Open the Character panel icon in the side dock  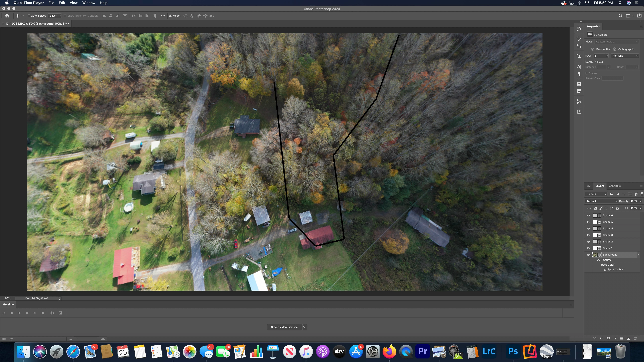579,66
